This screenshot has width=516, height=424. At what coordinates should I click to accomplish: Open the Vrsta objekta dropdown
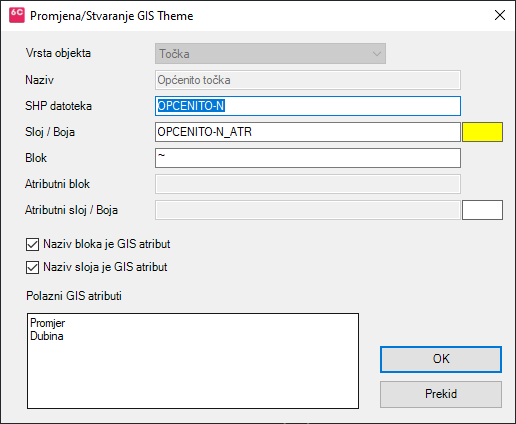point(270,53)
